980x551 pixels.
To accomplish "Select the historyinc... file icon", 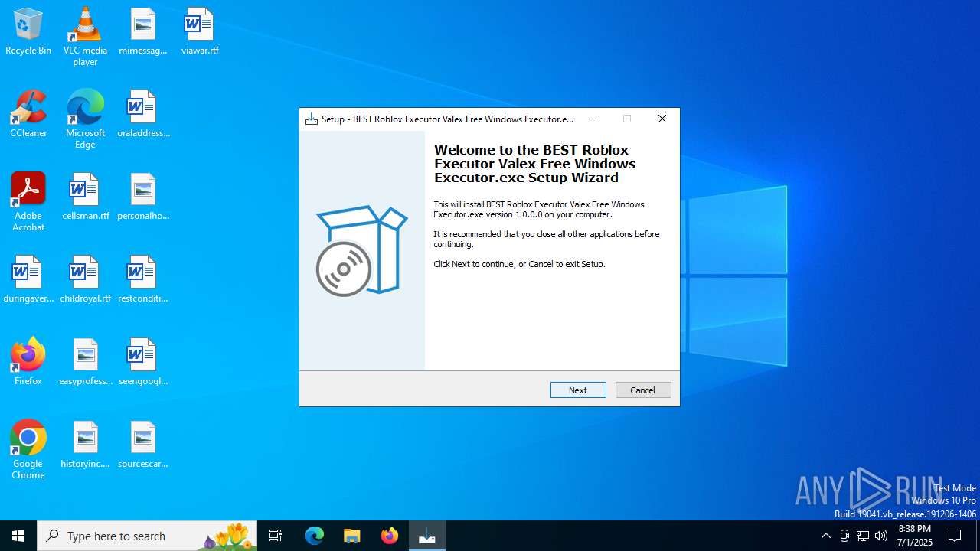I will [85, 445].
